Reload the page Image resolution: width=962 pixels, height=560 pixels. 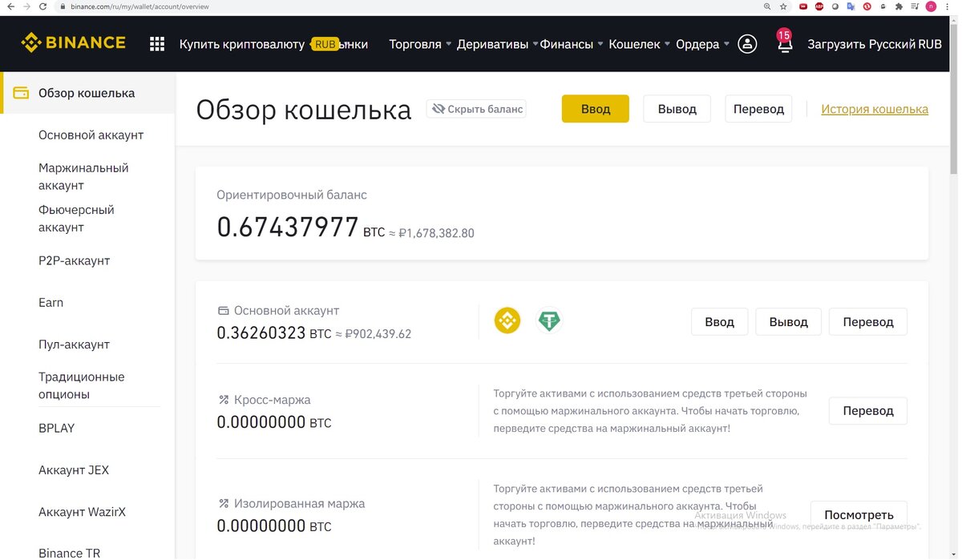point(42,6)
